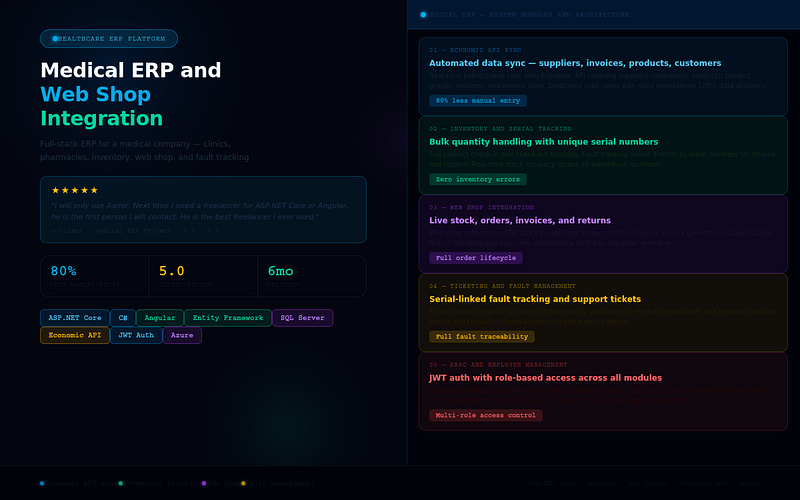Open 'Live stock, orders, invoices, and returns' title

click(x=520, y=220)
